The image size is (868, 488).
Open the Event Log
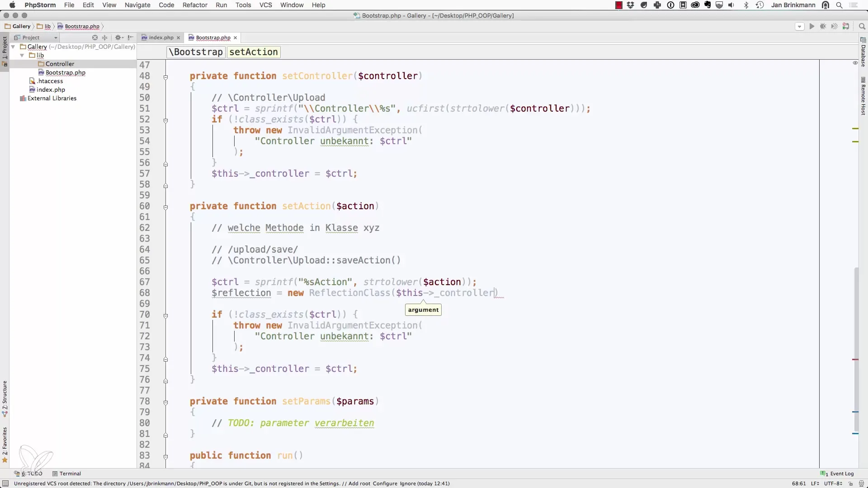click(837, 474)
